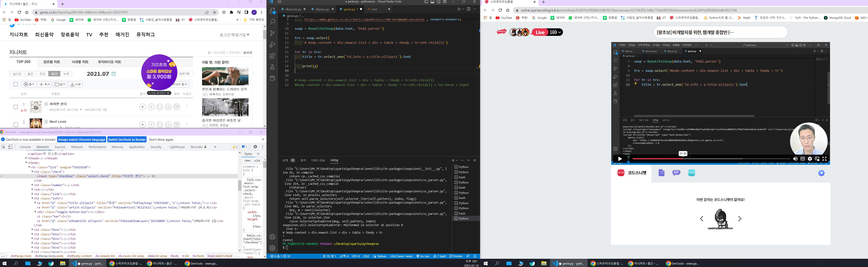This screenshot has height=267, width=868.
Task: Toggle picture-in-picture on the lecture video
Action: pos(817,159)
